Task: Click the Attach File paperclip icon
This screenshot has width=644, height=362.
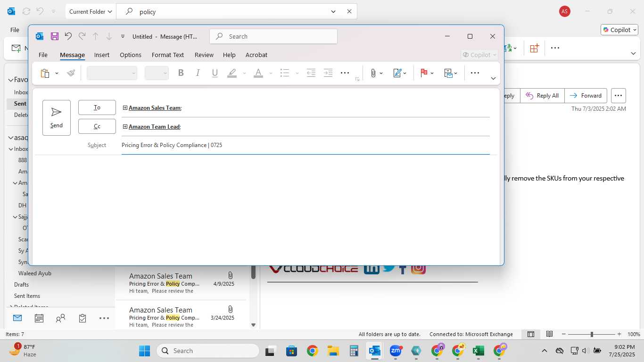Action: [373, 73]
